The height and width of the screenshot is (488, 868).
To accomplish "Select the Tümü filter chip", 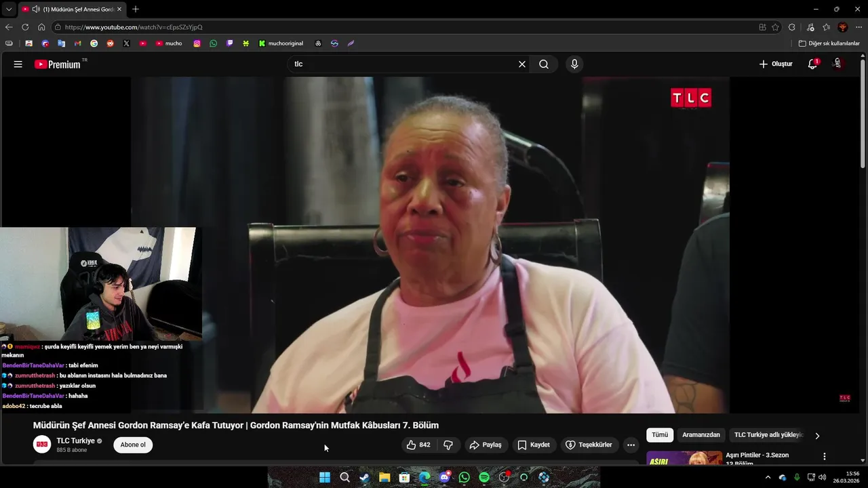I will pyautogui.click(x=660, y=435).
